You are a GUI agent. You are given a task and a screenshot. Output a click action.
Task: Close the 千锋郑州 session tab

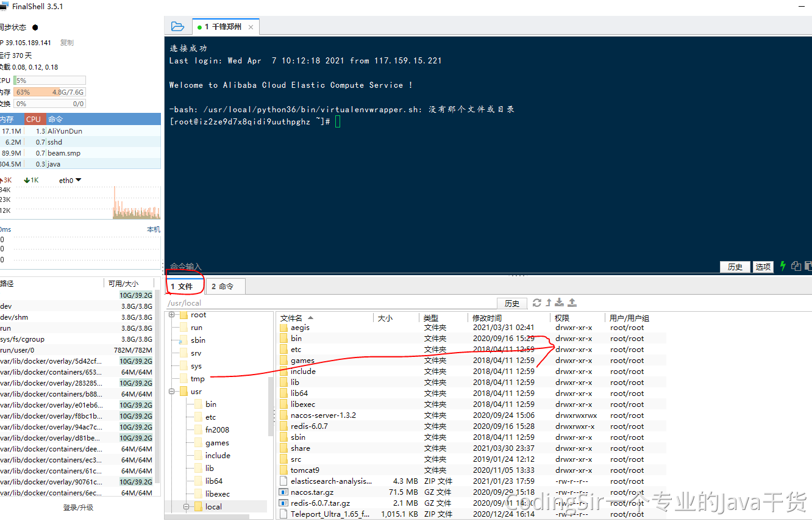(251, 27)
